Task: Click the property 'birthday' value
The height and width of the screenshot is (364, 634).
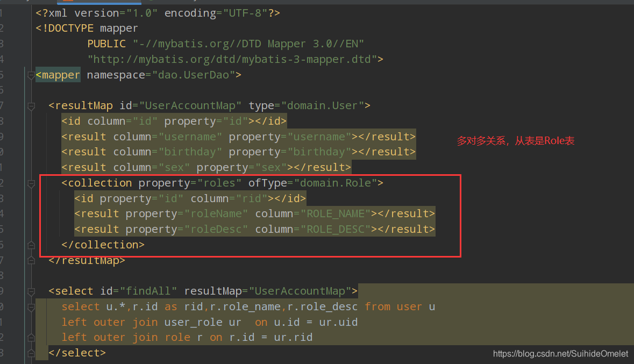Action: [319, 153]
